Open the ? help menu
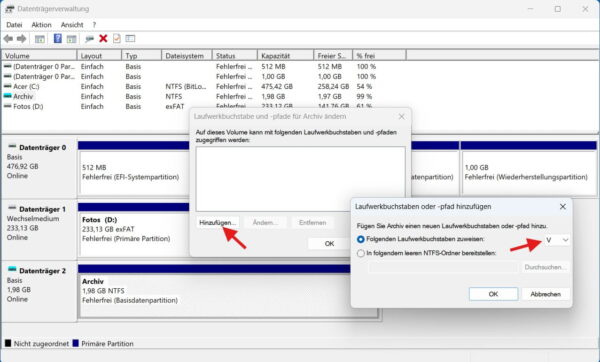 pyautogui.click(x=94, y=25)
